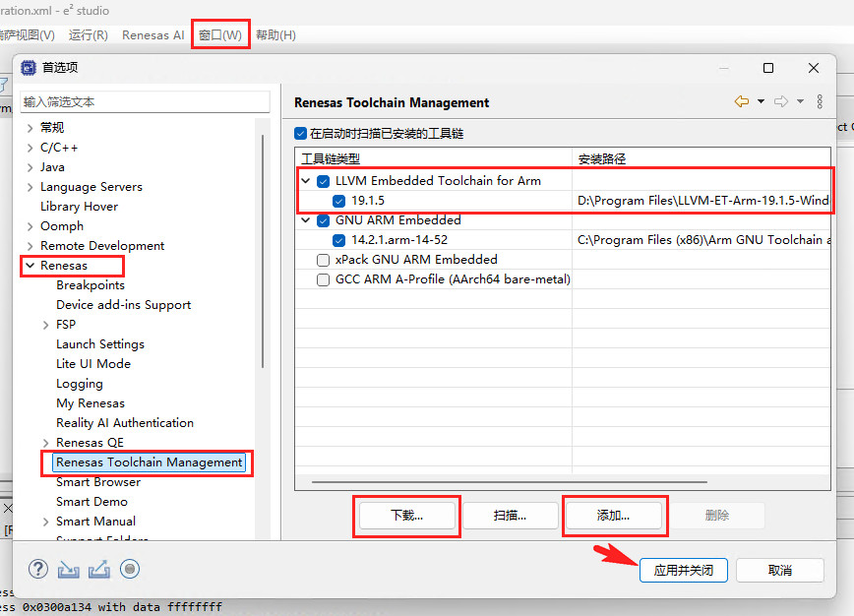Click the 扫描... scan button

coord(511,516)
